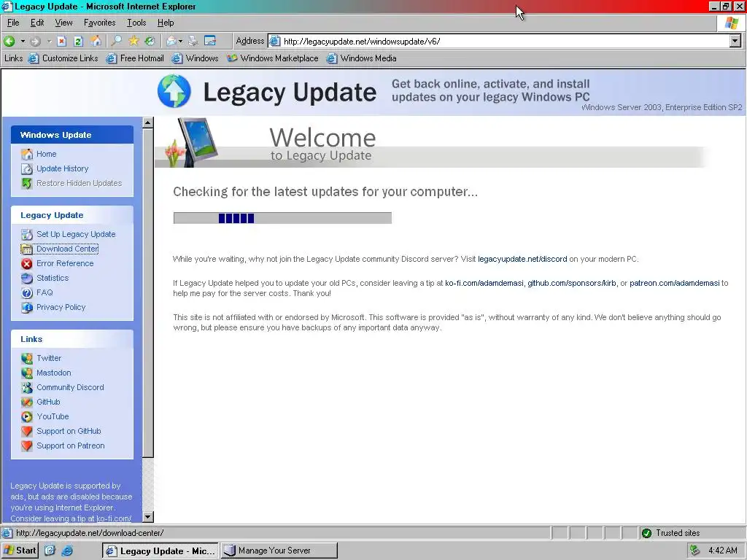Open the Address bar dropdown arrow
The image size is (747, 560).
pos(735,41)
